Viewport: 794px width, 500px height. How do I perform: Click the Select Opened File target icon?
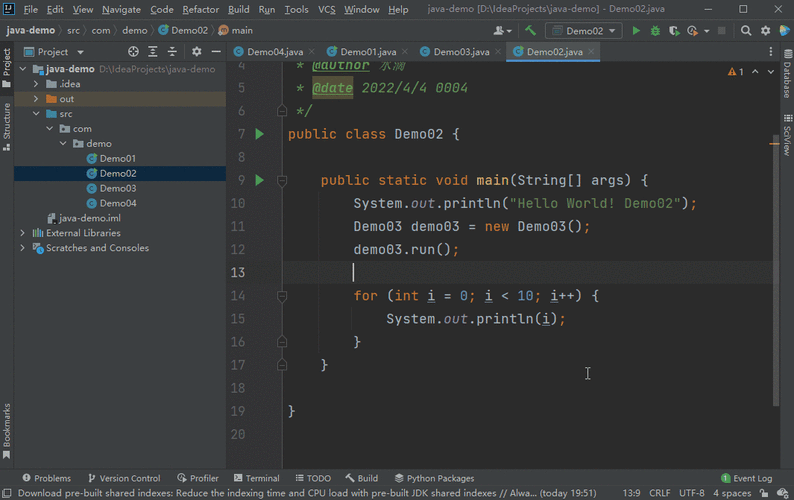pyautogui.click(x=133, y=51)
